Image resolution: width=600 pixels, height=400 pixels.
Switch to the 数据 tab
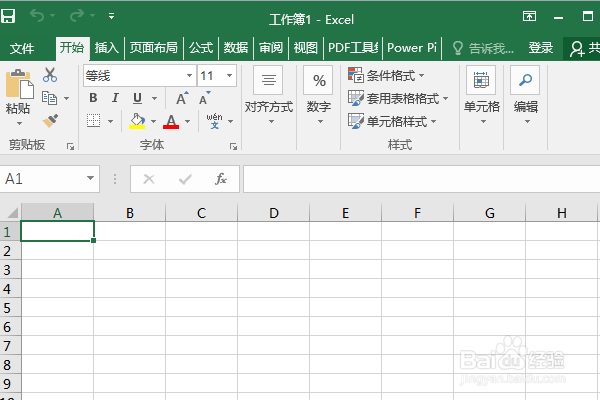click(236, 48)
